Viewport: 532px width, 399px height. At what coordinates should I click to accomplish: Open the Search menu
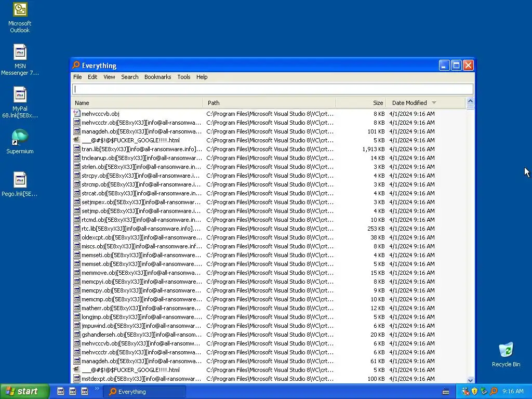(129, 77)
